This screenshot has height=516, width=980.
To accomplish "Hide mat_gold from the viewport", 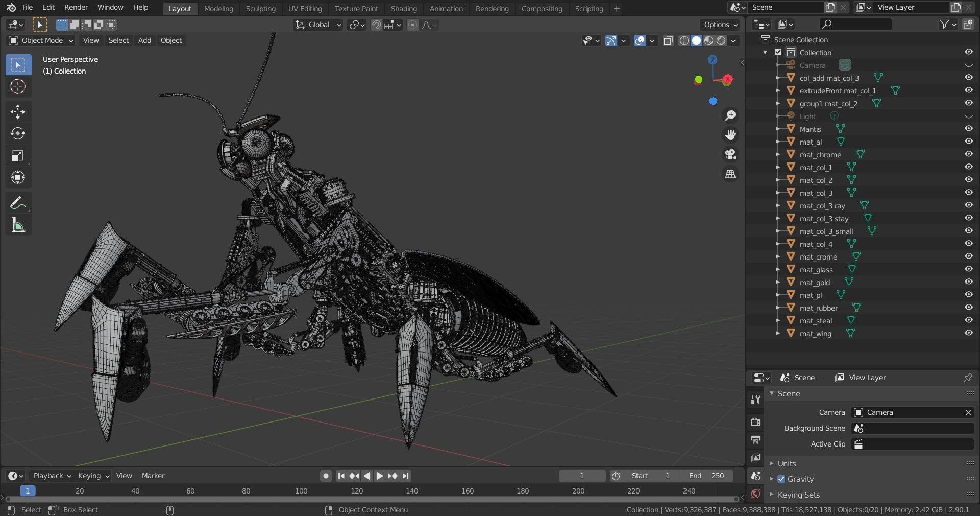I will [968, 282].
